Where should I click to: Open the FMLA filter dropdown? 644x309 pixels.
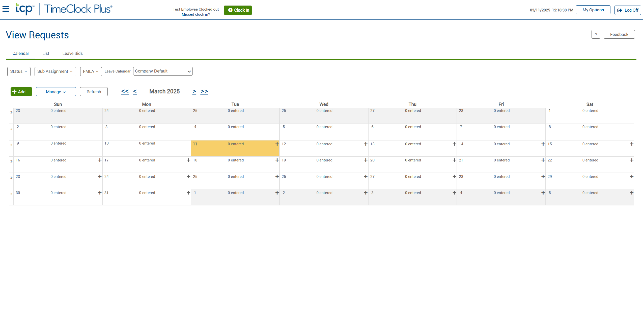tap(91, 72)
